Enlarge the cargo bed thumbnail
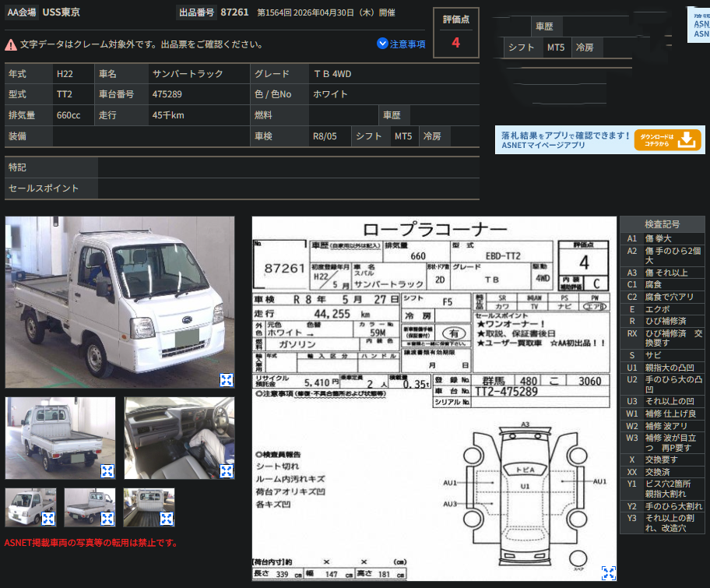Viewport: 710px width, 588px height. pyautogui.click(x=167, y=519)
